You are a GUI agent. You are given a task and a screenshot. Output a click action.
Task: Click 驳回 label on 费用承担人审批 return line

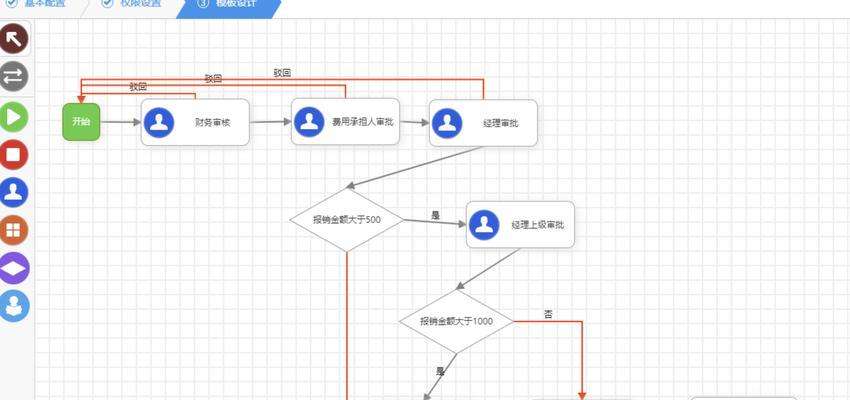tap(213, 79)
